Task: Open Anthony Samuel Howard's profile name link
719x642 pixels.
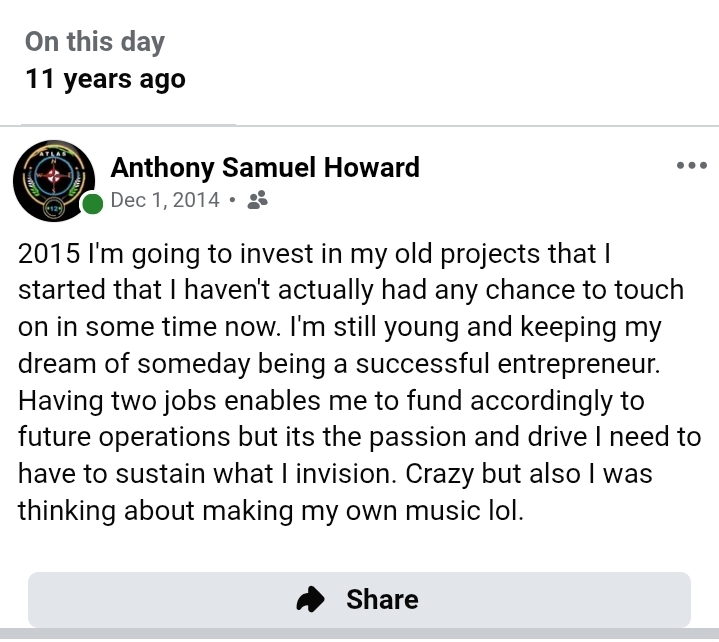Action: 264,167
